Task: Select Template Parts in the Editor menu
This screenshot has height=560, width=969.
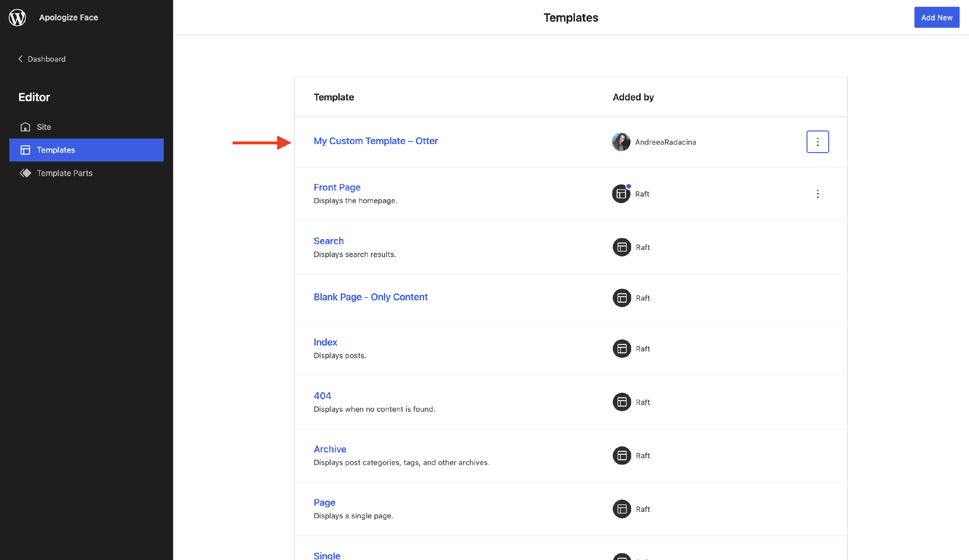Action: 65,173
